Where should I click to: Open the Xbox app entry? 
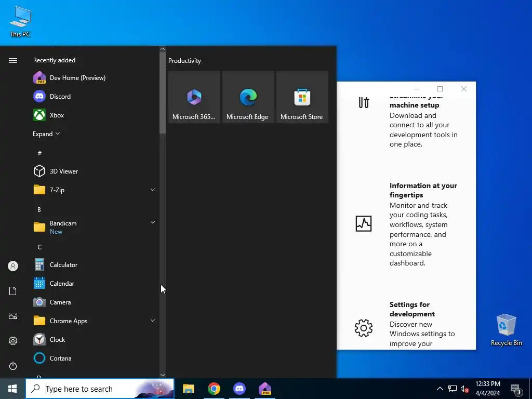96,115
